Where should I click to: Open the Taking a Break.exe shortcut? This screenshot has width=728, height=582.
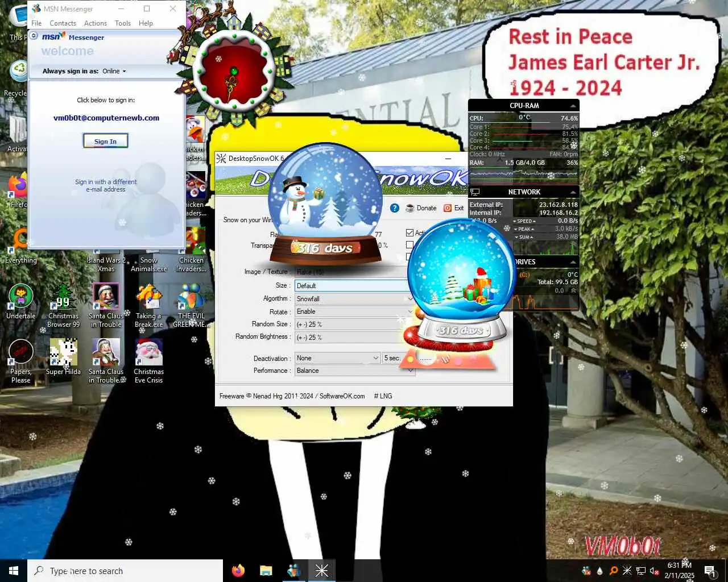[148, 305]
